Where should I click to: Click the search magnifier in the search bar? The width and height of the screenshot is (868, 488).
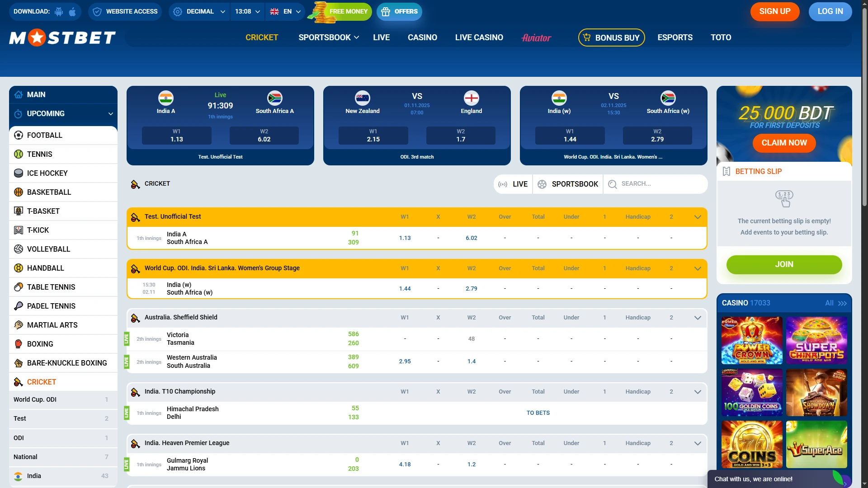(x=613, y=184)
